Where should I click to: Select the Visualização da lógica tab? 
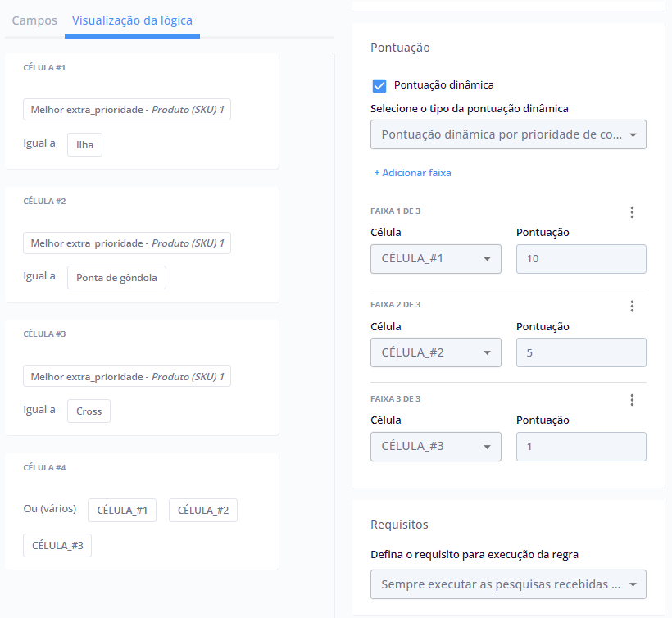(x=132, y=20)
